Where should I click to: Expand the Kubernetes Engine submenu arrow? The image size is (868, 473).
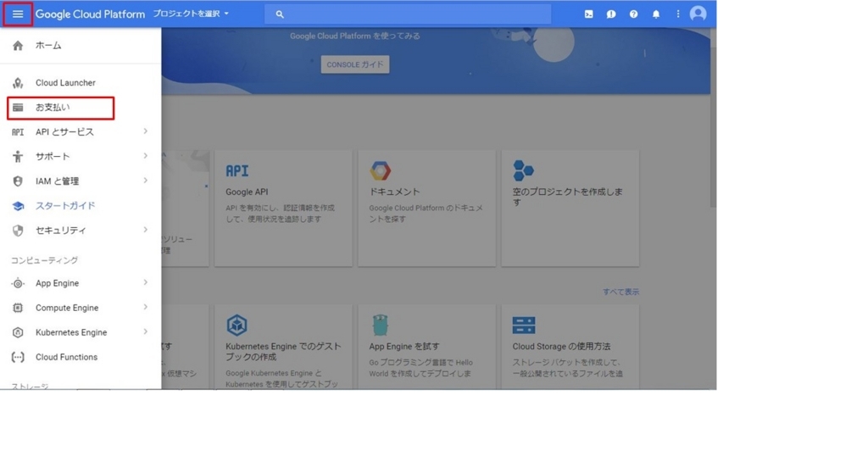(x=146, y=331)
